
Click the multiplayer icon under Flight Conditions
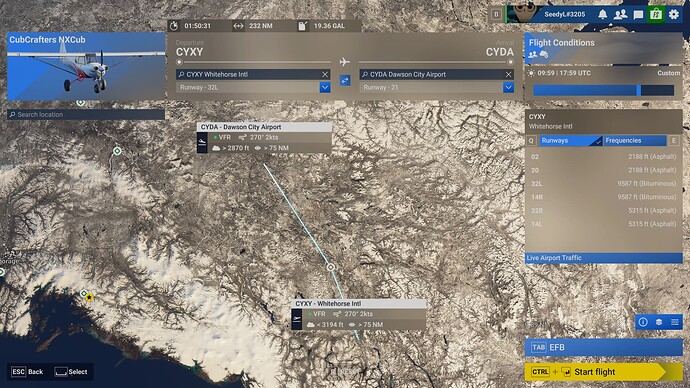532,55
